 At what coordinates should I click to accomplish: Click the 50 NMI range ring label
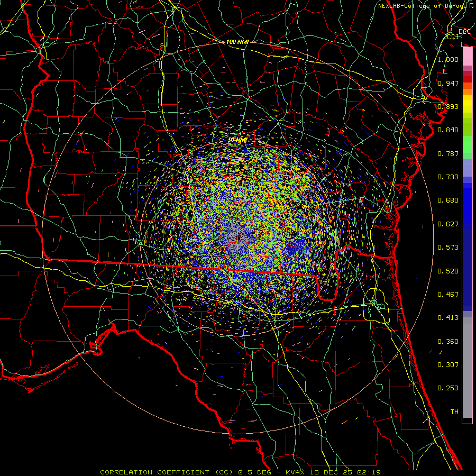point(237,140)
